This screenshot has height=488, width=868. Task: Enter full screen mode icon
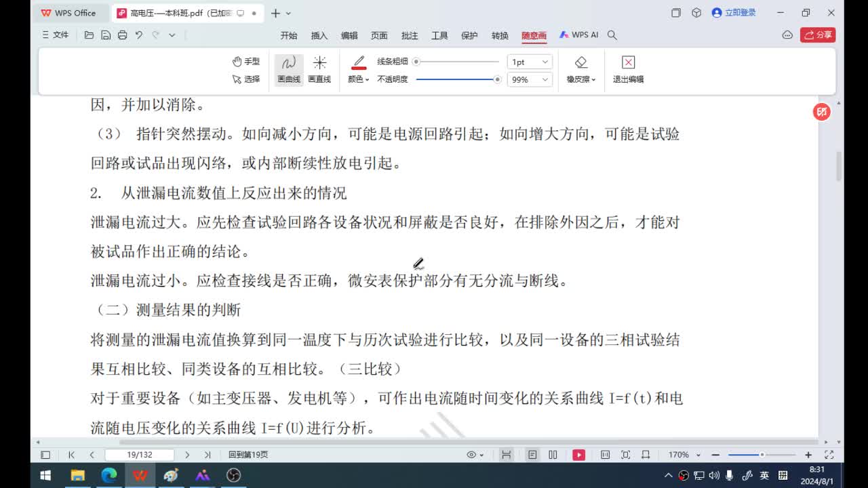(x=829, y=455)
